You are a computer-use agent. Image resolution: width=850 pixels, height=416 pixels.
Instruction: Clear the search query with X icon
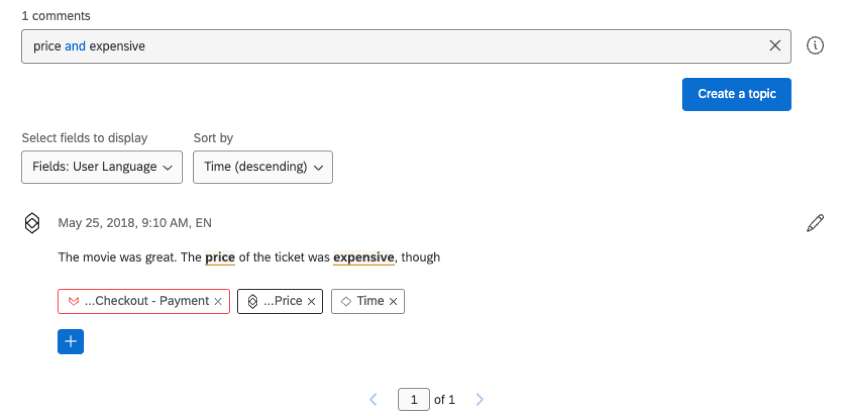tap(775, 46)
